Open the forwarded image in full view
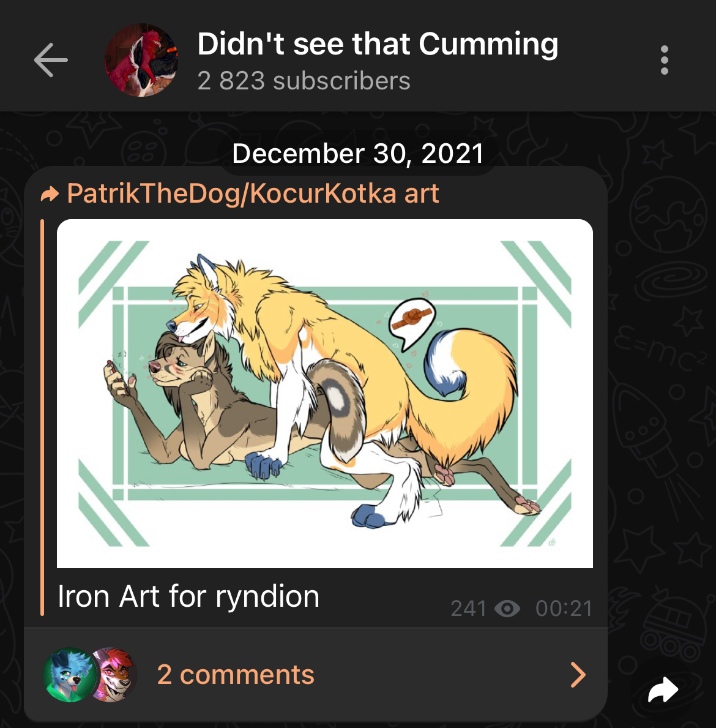The width and height of the screenshot is (716, 728). (x=325, y=393)
